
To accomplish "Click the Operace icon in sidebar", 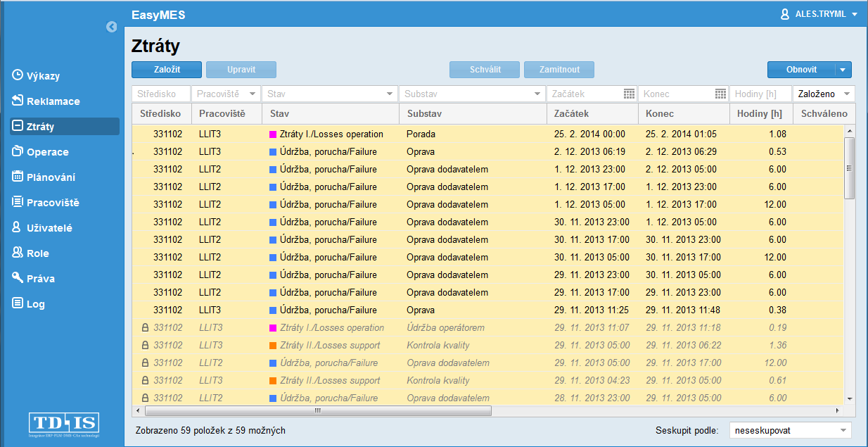I will pos(18,151).
